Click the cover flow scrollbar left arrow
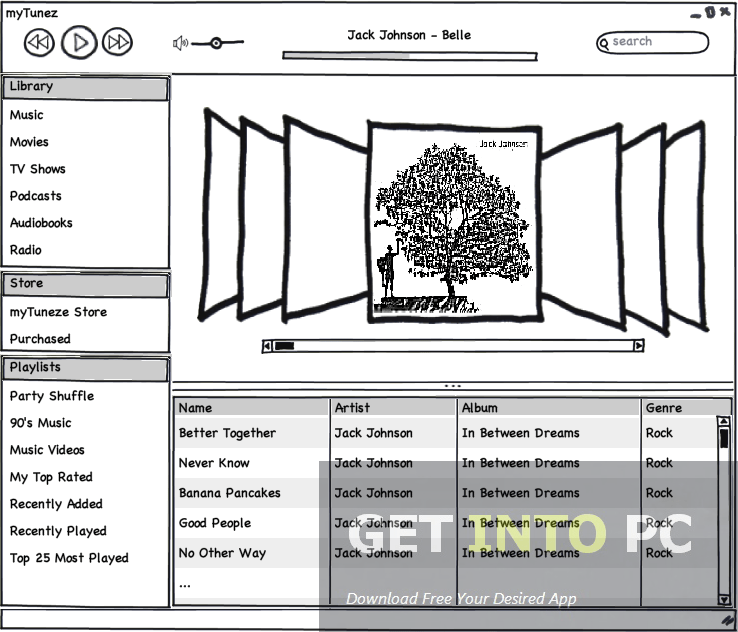 pyautogui.click(x=267, y=346)
